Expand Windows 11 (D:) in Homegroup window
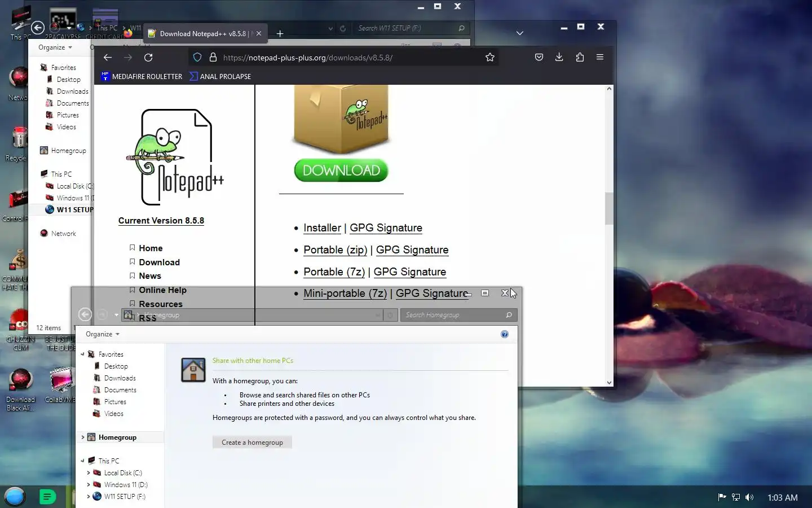The image size is (812, 508). click(89, 485)
